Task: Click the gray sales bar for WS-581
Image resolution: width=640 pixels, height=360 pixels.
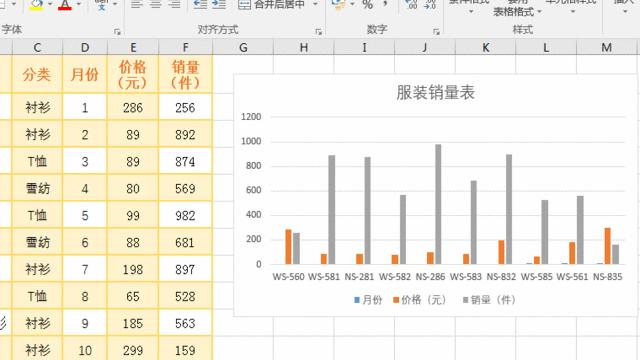Action: coord(331,209)
